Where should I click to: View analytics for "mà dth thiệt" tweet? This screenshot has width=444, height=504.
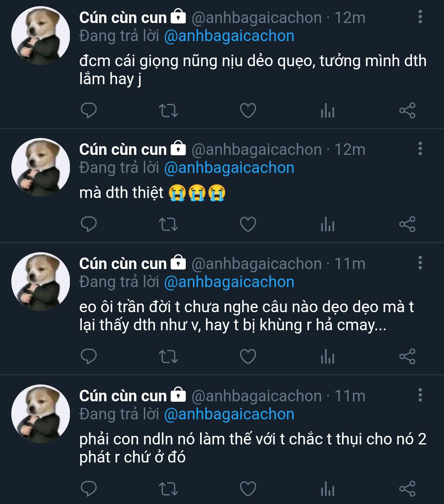point(327,225)
